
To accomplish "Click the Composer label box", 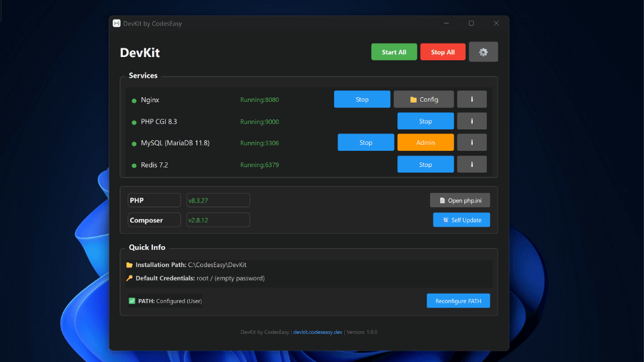I will (154, 220).
